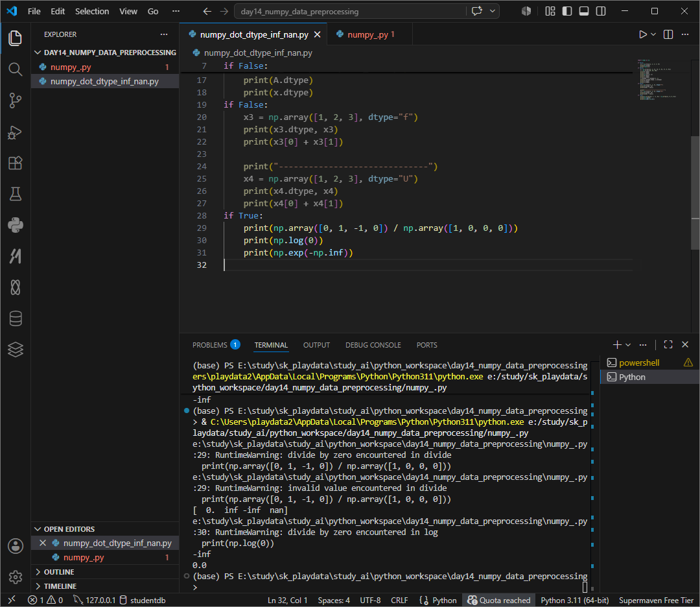Click the studentdb database status item
This screenshot has width=700, height=607.
coord(143,600)
